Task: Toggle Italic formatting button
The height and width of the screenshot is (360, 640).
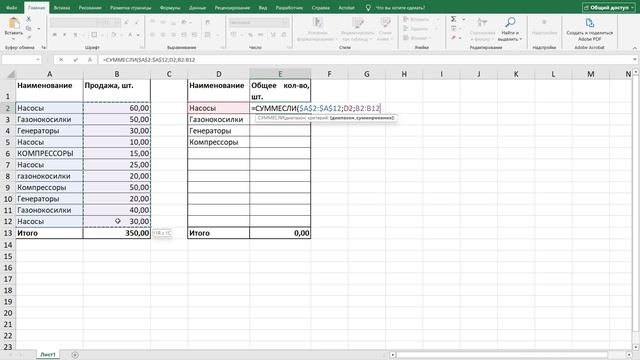Action: (x=64, y=35)
